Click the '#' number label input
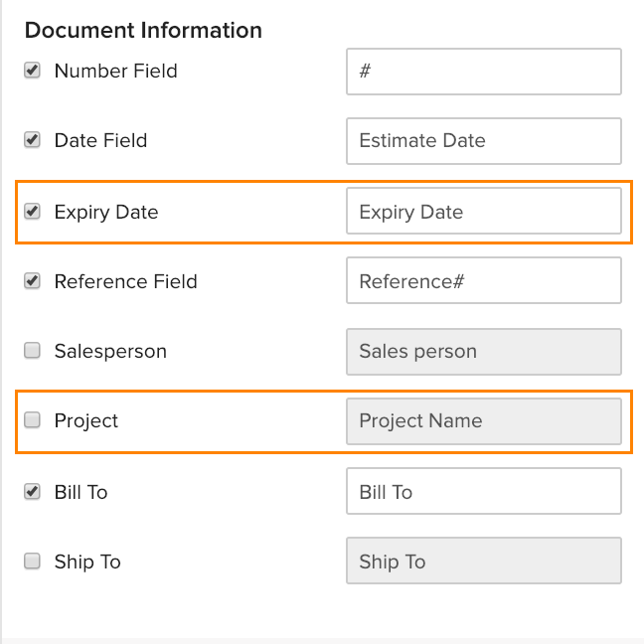Viewport: 644px width, 644px height. tap(483, 72)
